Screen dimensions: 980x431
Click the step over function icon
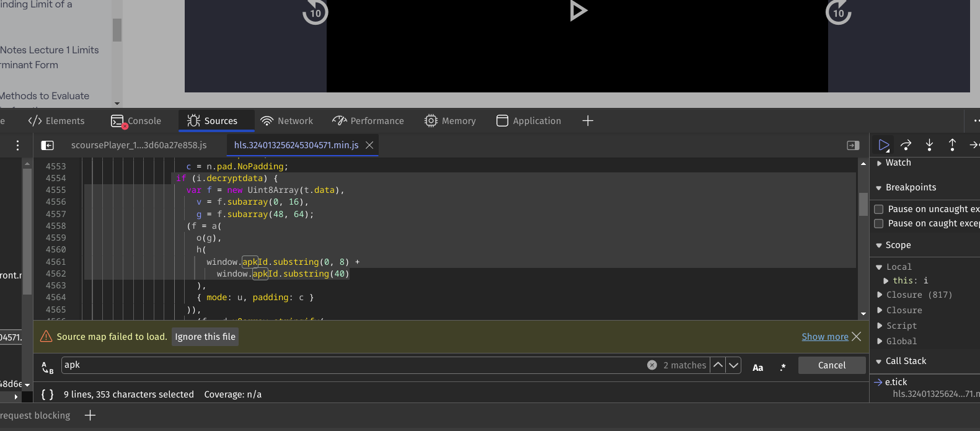(906, 145)
